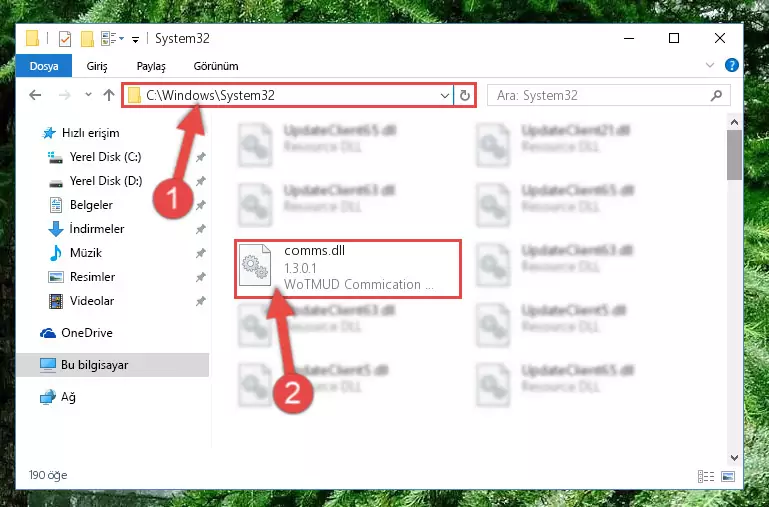Click the Müzik note icon
The height and width of the screenshot is (507, 769).
(x=55, y=253)
